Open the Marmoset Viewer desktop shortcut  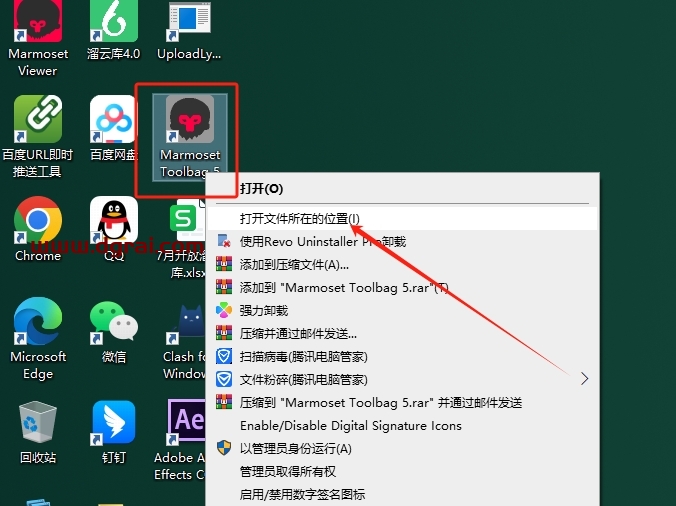38,39
